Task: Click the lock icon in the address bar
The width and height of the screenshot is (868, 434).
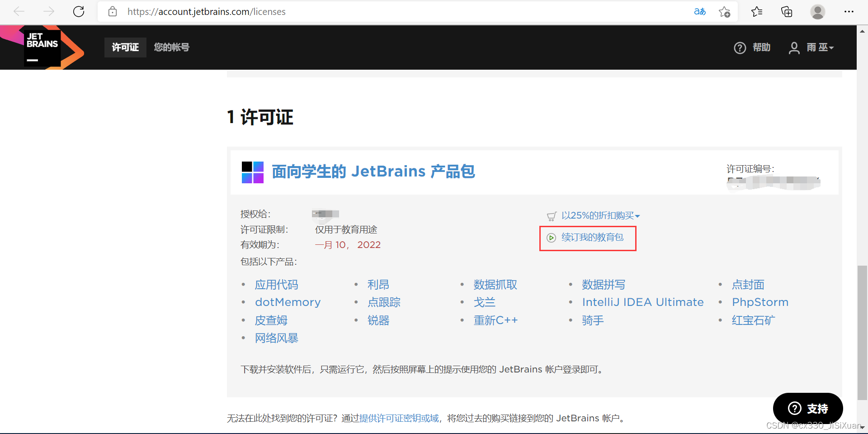Action: tap(113, 11)
